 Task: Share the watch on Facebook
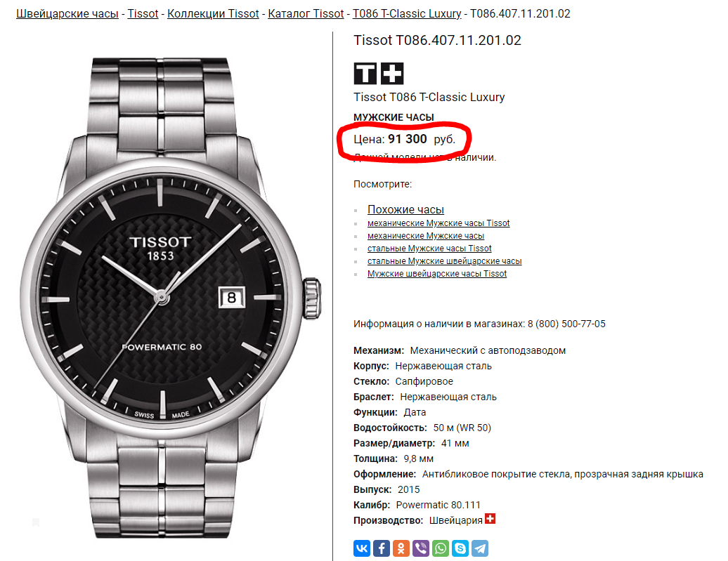tap(381, 548)
